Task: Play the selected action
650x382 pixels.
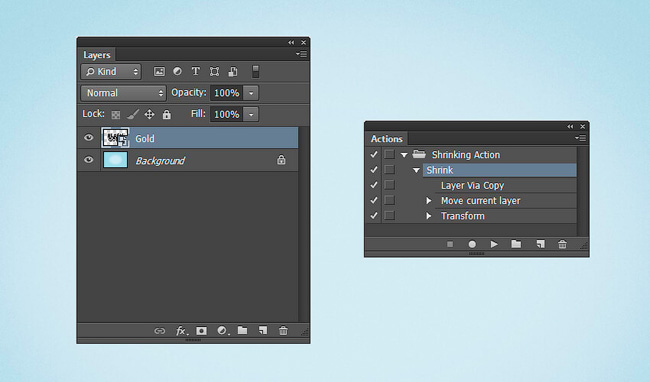Action: pyautogui.click(x=494, y=244)
